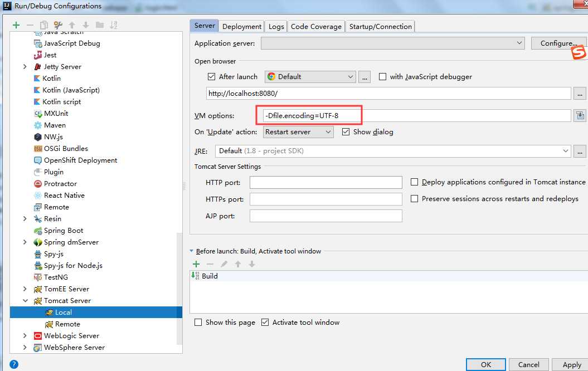Move configuration up in left toolbar
This screenshot has height=371, width=588.
click(72, 25)
